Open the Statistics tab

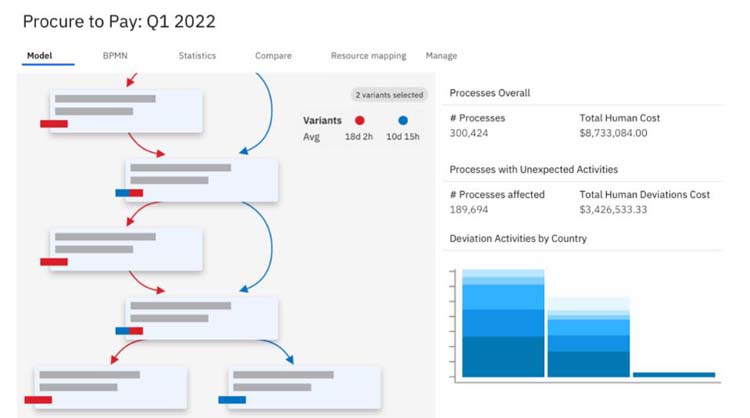tap(197, 55)
